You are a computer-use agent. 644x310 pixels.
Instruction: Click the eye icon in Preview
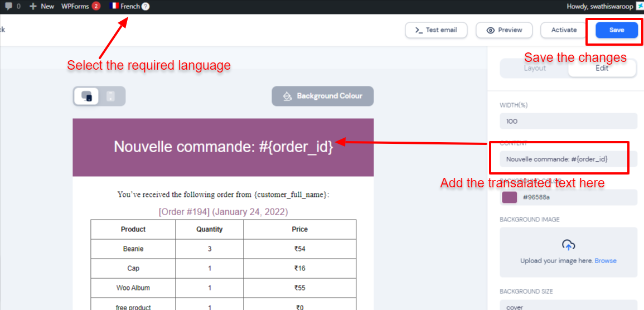(x=491, y=30)
